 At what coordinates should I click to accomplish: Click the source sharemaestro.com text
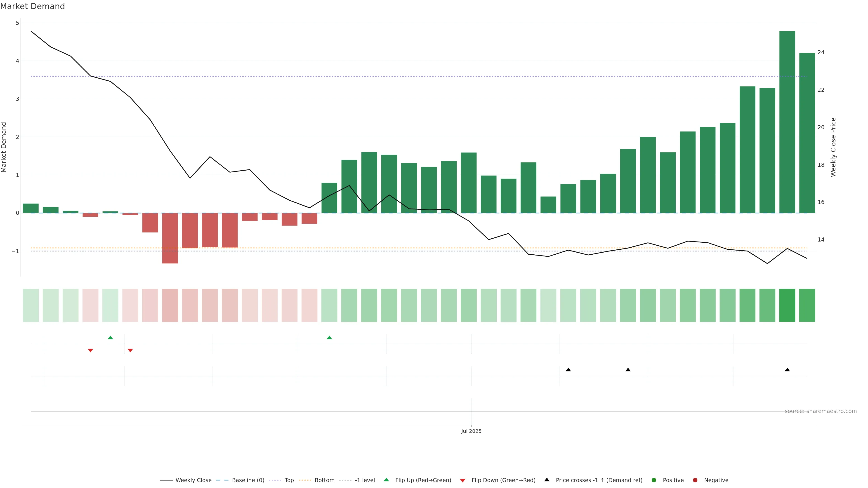coord(821,411)
